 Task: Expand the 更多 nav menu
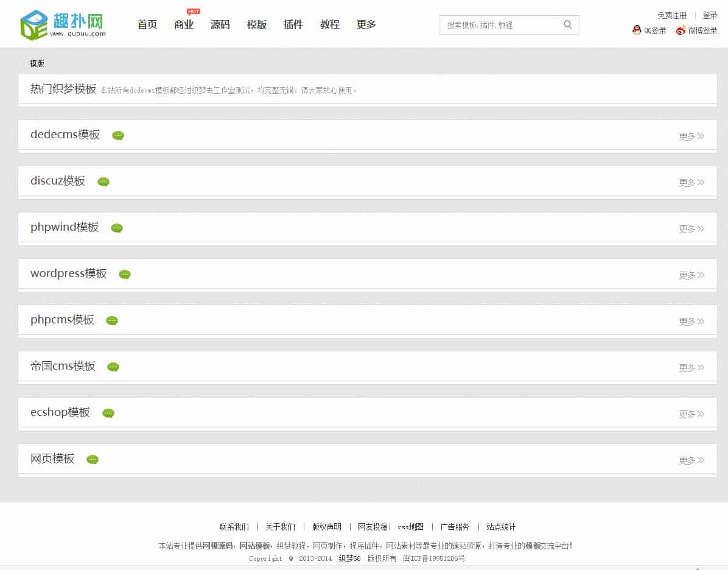pos(366,24)
